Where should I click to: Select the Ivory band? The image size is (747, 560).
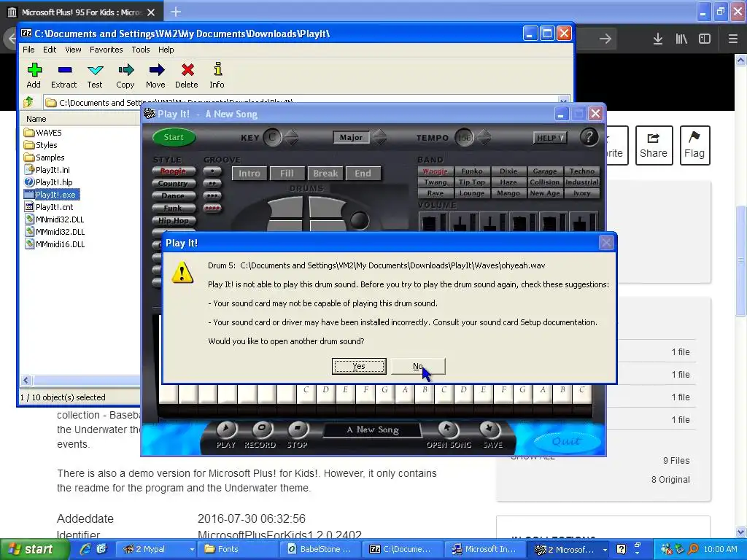point(581,193)
